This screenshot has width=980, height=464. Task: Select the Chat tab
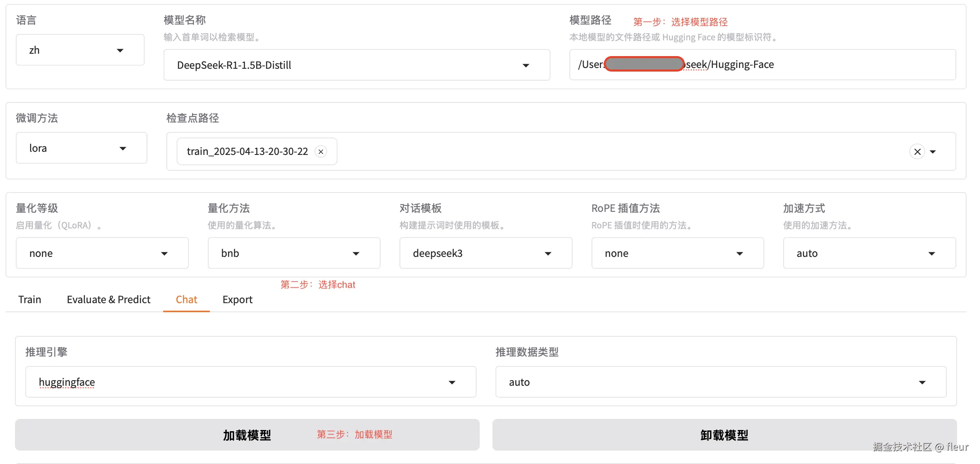[186, 300]
